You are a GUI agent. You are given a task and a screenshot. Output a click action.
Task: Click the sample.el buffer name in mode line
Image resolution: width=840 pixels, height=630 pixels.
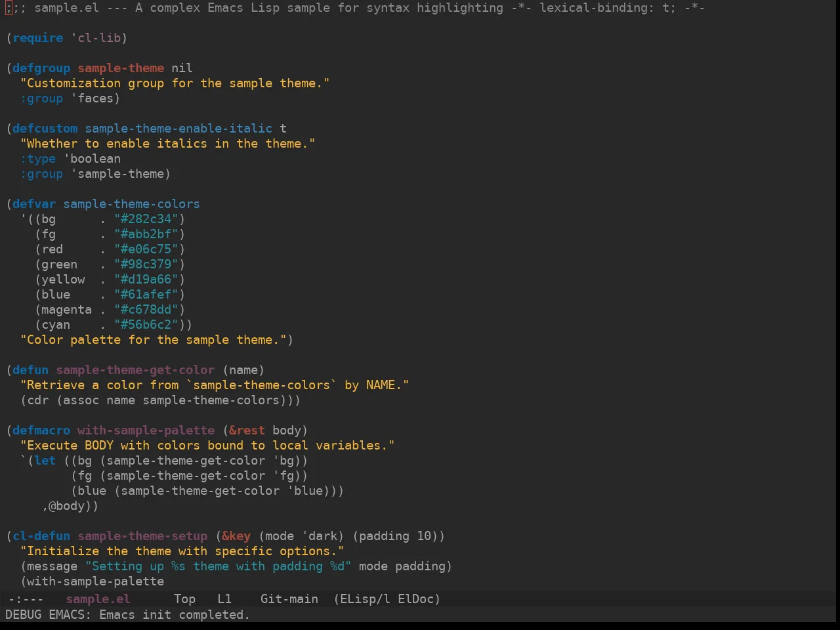[98, 598]
